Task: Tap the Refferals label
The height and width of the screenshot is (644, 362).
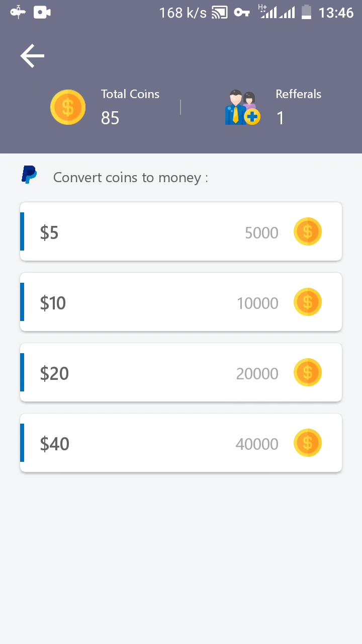Action: click(298, 94)
